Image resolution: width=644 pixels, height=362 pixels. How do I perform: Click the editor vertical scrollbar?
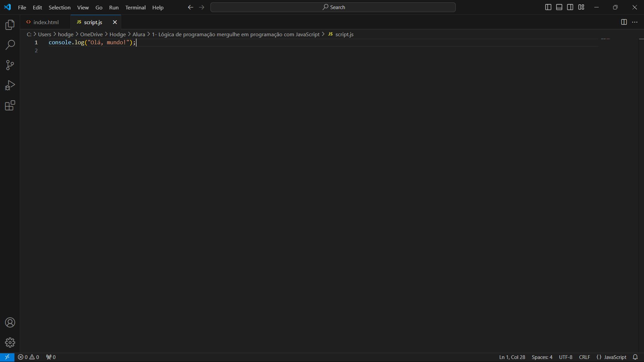tap(641, 195)
